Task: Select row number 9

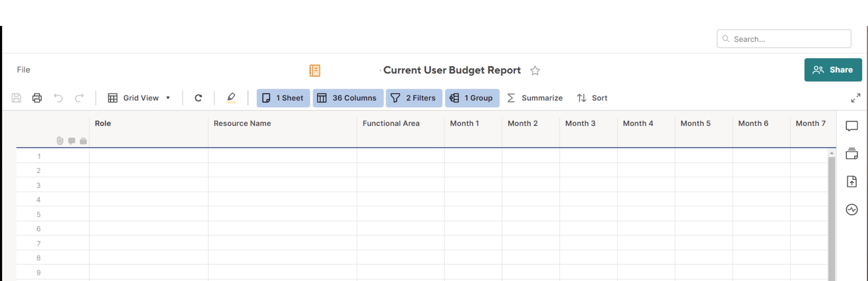Action: 39,272
